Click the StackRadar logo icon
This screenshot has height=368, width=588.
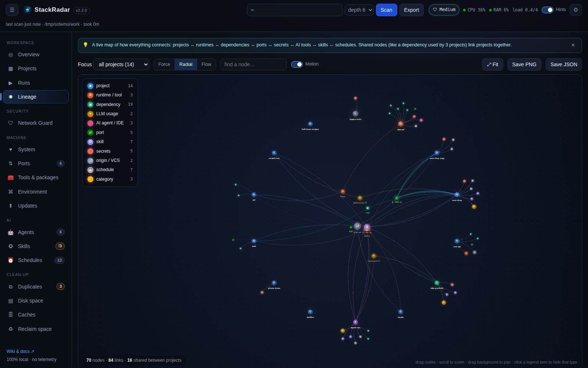(x=28, y=10)
